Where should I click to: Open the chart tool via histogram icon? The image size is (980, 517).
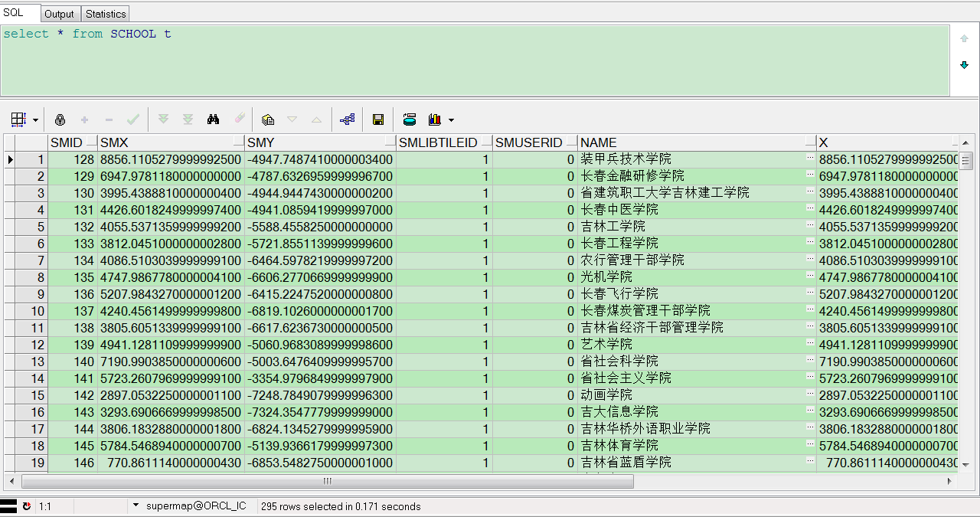(433, 119)
